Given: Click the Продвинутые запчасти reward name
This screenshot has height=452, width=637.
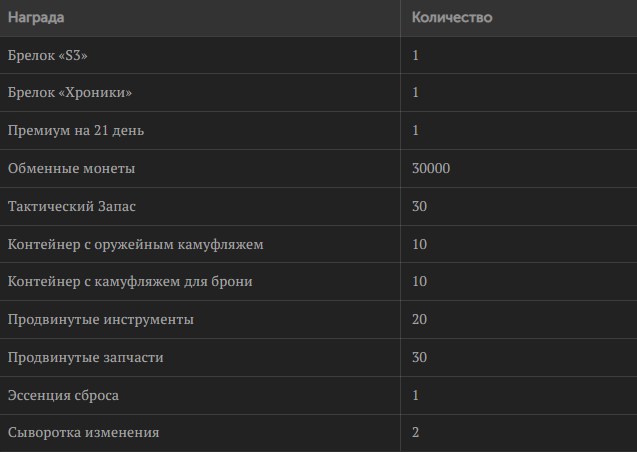Looking at the screenshot, I should [x=85, y=357].
